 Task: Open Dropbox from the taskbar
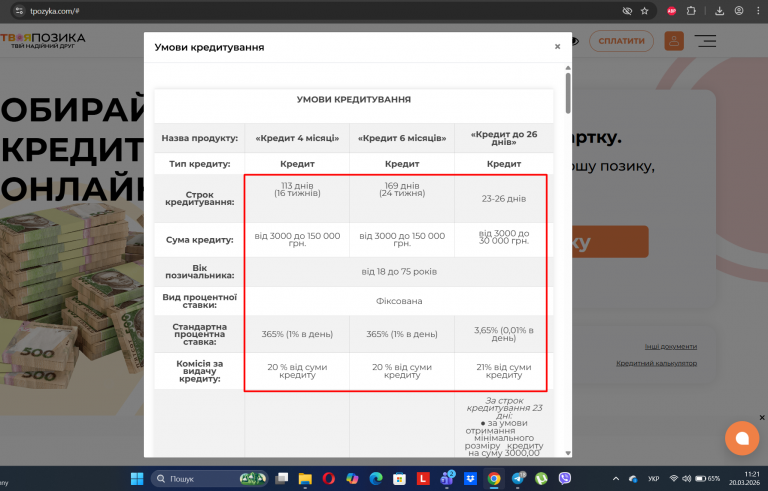[x=470, y=478]
